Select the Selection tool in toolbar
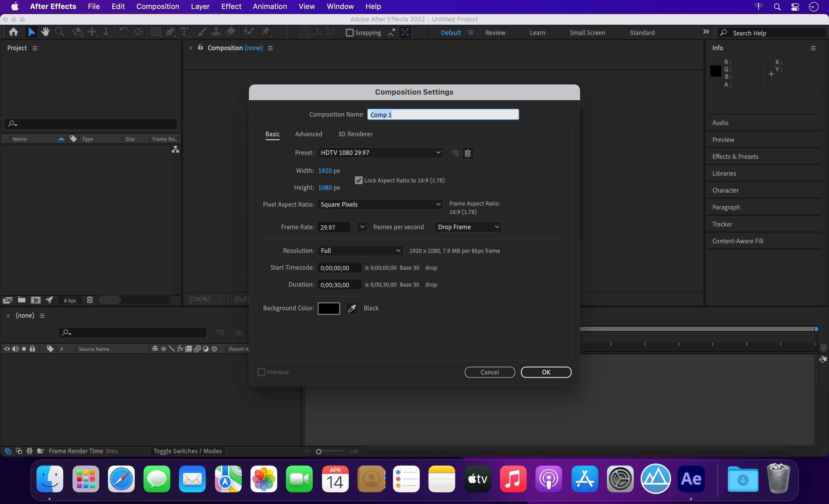829x504 pixels. tap(31, 32)
